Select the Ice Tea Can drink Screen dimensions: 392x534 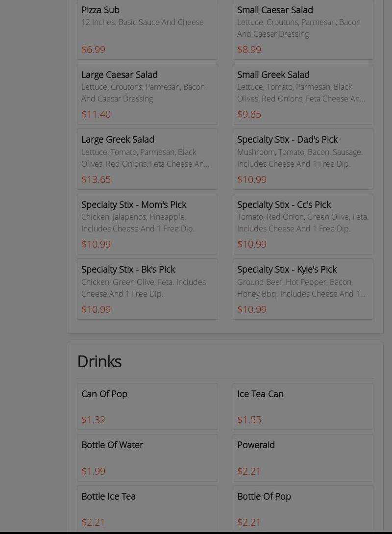point(303,406)
